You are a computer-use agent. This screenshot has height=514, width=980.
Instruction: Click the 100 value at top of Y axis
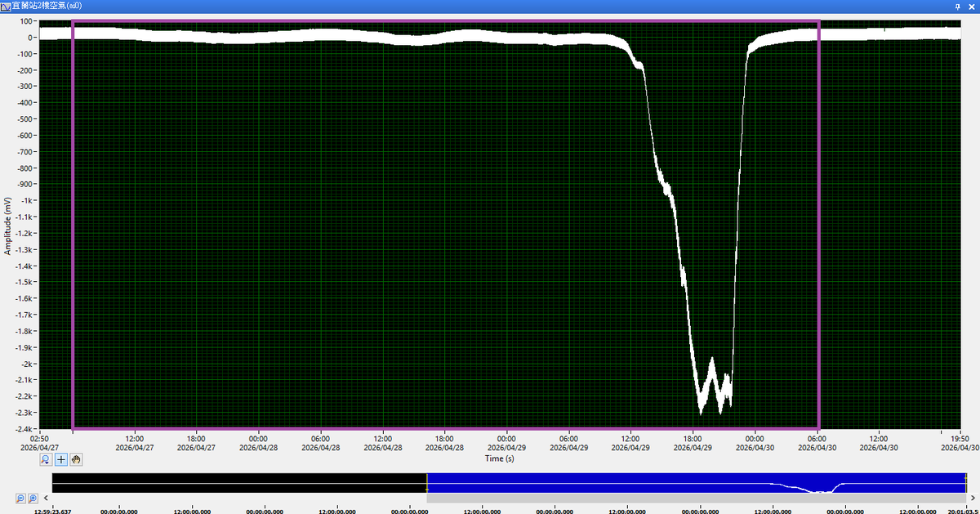point(26,21)
